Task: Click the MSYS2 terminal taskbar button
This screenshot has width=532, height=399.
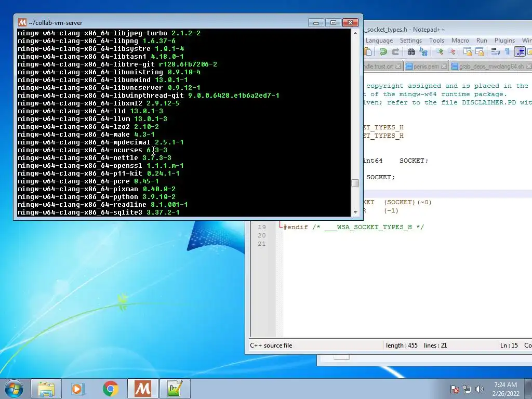Action: (142, 389)
